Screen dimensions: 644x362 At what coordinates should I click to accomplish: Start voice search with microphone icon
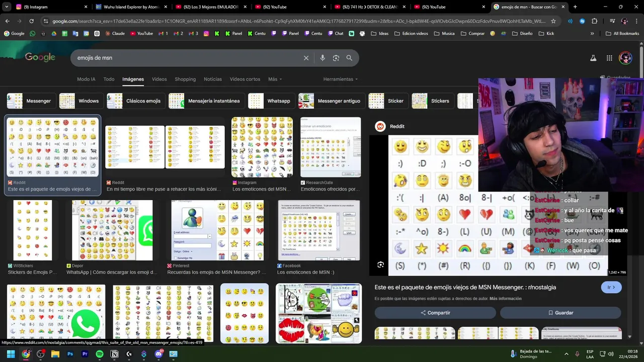(323, 58)
